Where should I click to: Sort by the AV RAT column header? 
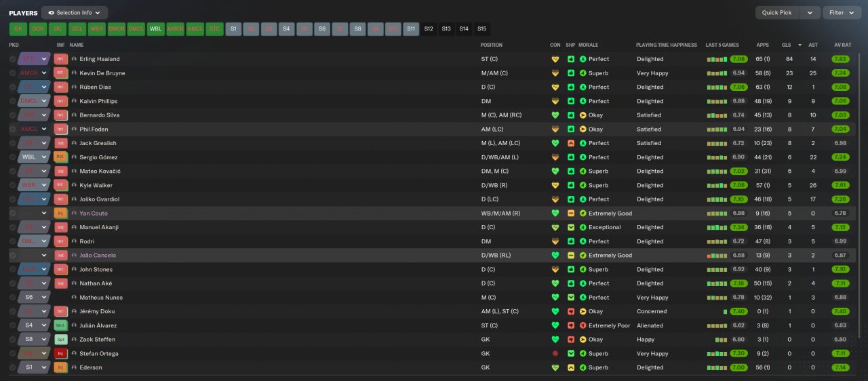842,45
